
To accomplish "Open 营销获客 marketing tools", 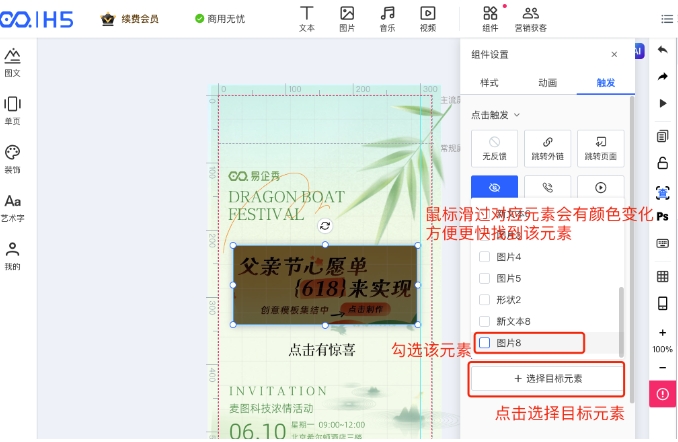I will click(531, 19).
